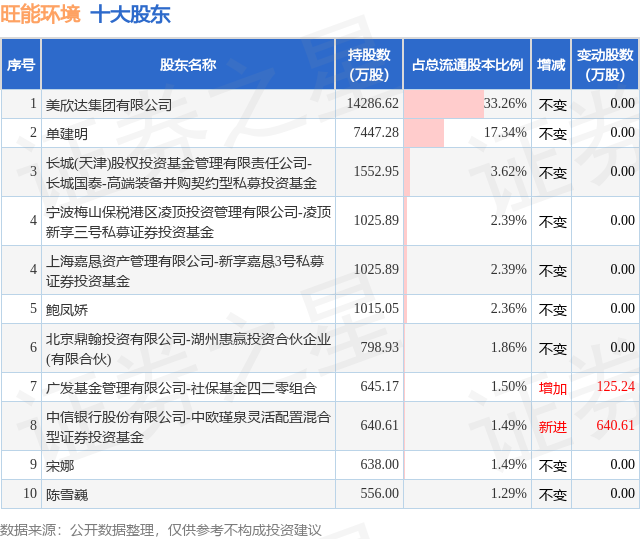640x539 pixels.
Task: Click the 0.00 change in 鲍凤娇 row
Action: [x=622, y=308]
